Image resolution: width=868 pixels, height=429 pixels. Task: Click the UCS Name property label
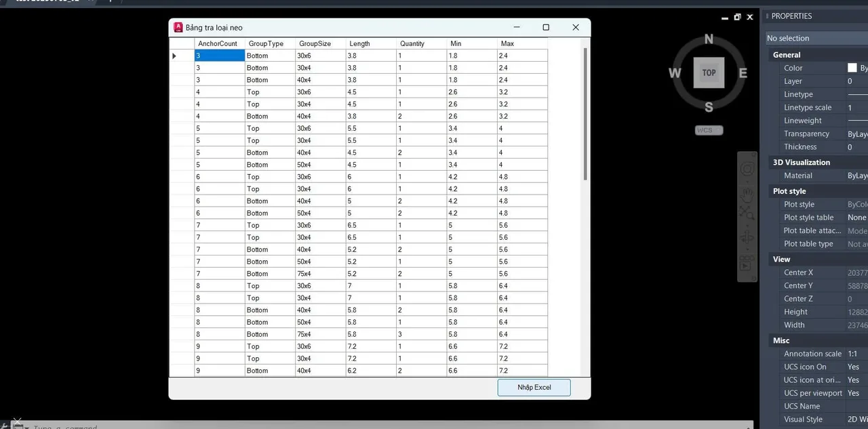[802, 407]
